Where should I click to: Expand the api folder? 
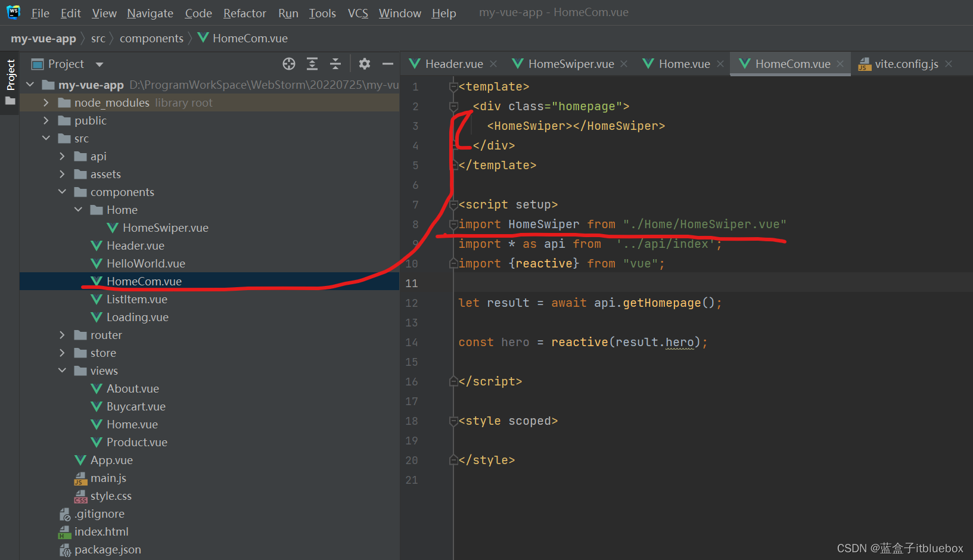coord(62,156)
